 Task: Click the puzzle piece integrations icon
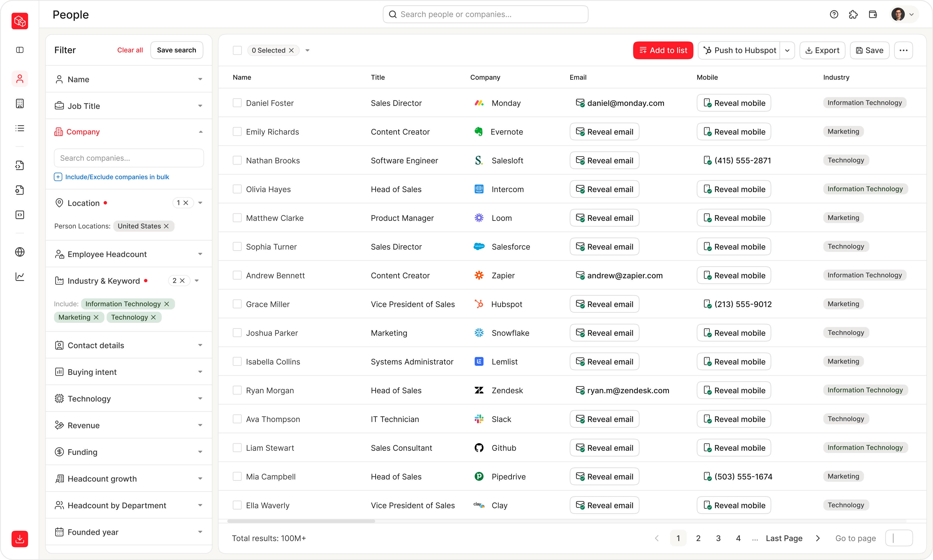[x=853, y=14]
